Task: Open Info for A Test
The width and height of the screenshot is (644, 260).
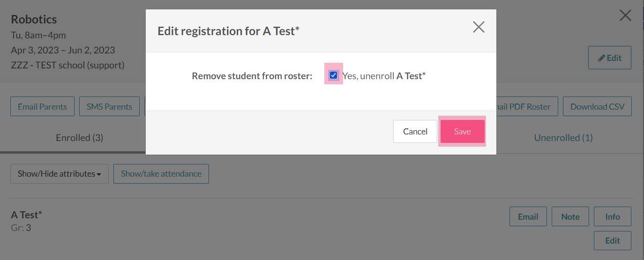Action: pyautogui.click(x=612, y=216)
